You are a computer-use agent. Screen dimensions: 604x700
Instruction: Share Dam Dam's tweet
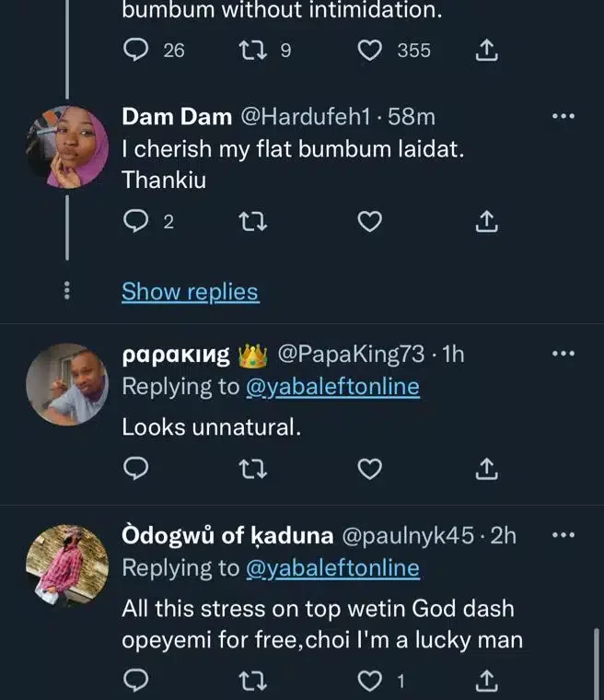point(486,221)
